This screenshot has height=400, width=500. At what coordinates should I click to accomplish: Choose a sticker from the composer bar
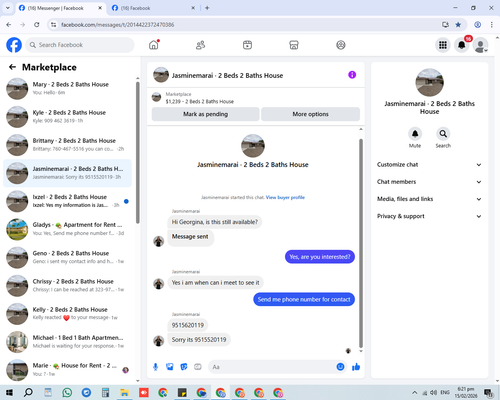[184, 367]
